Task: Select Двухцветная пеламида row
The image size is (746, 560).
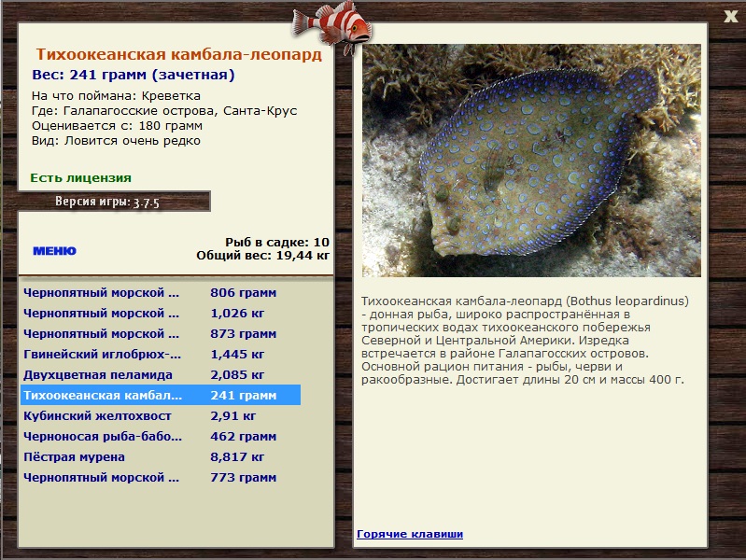Action: point(161,374)
